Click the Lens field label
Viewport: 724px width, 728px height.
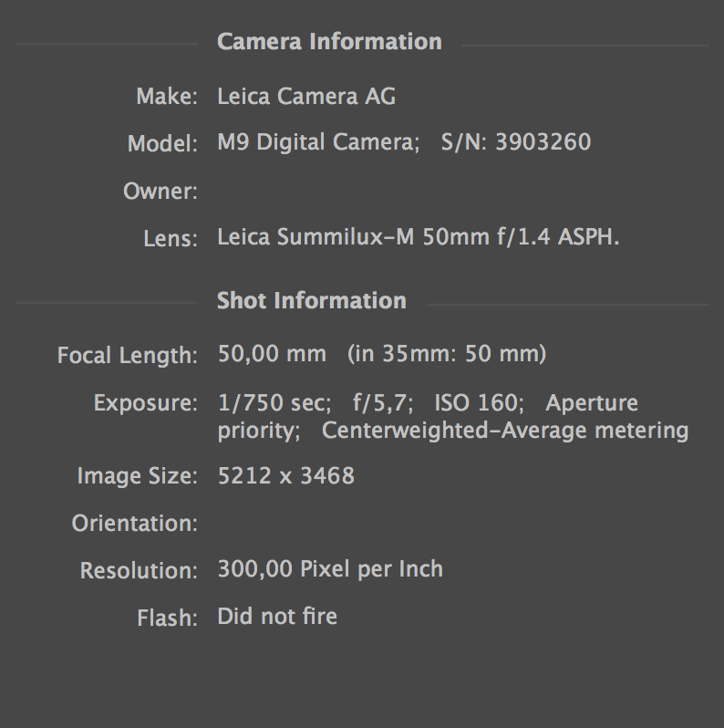[x=170, y=239]
